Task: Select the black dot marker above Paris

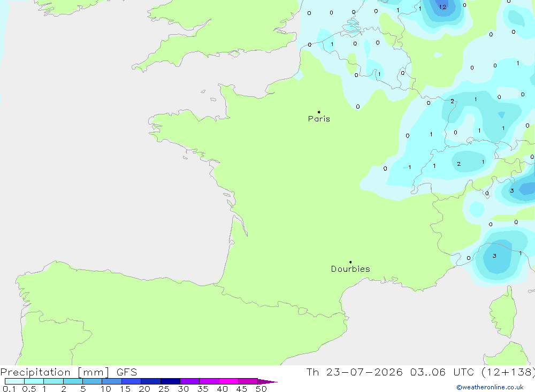Action: pos(319,112)
